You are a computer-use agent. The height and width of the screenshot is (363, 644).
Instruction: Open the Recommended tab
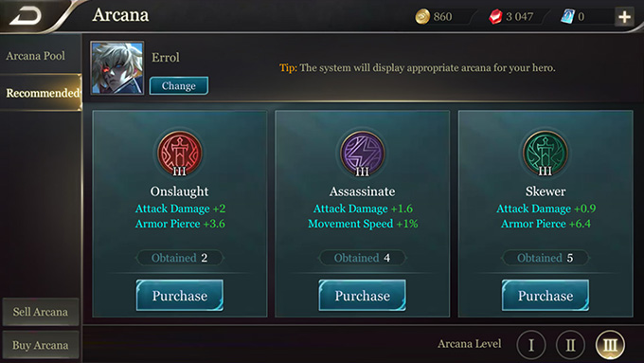[41, 93]
